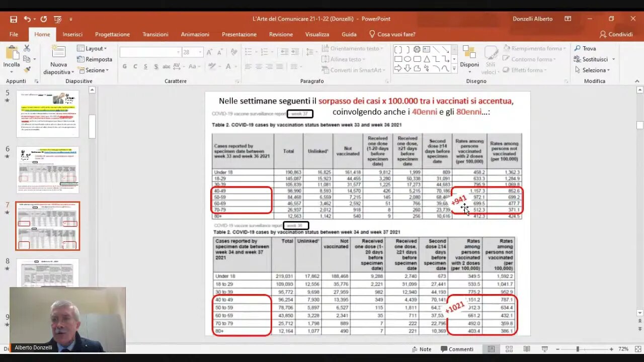Toggle text shadow formatting
The width and height of the screenshot is (644, 362).
click(155, 66)
